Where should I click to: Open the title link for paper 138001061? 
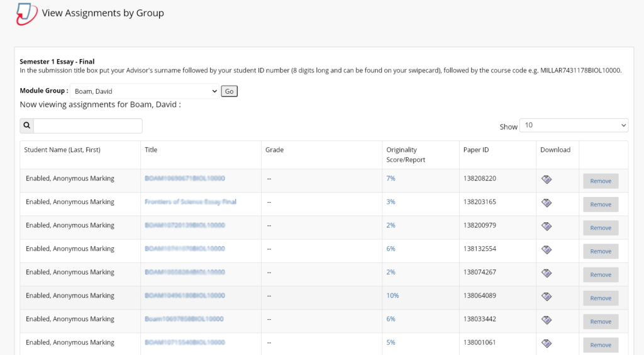pyautogui.click(x=185, y=342)
